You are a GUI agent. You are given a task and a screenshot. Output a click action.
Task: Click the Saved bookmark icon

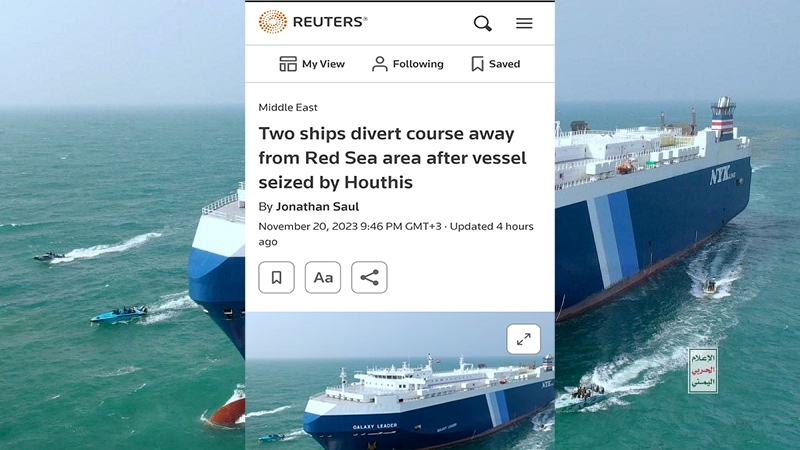[478, 64]
